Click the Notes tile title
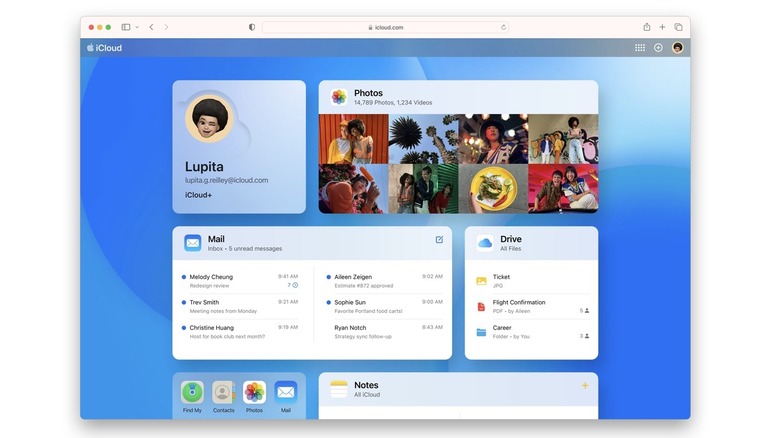Image resolution: width=780 pixels, height=438 pixels. coord(366,385)
